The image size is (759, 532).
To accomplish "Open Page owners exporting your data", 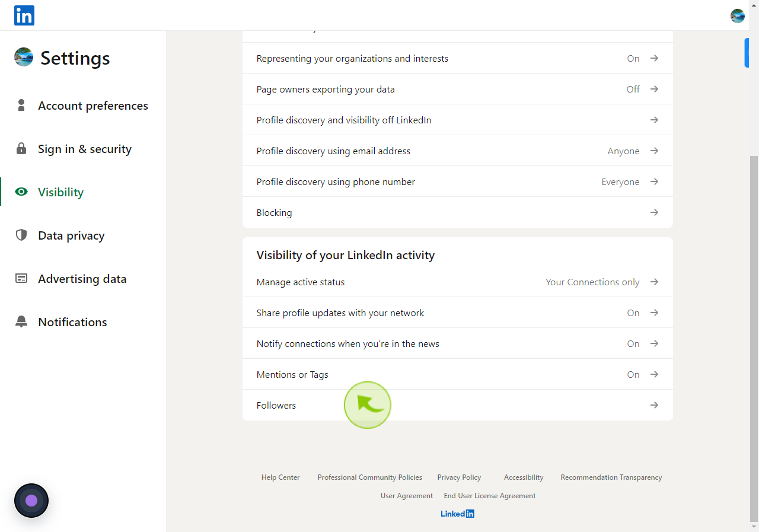I will (x=458, y=89).
